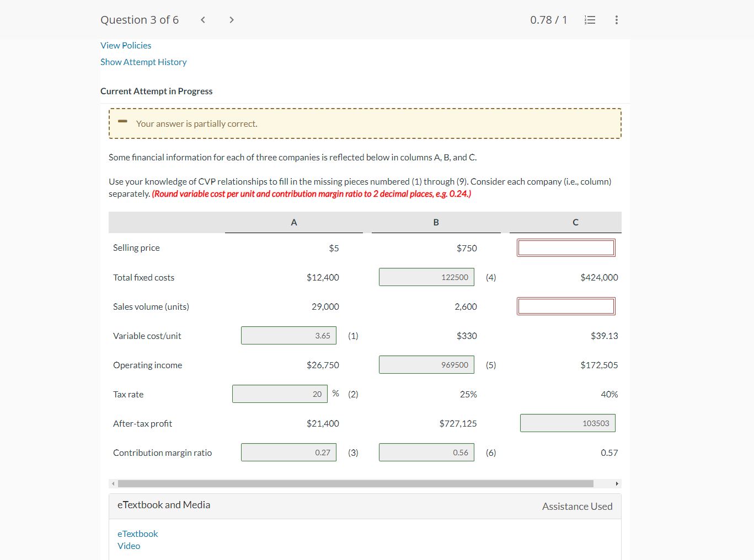Screen dimensions: 754x560
Task: Open the Video resource link
Action: point(129,546)
